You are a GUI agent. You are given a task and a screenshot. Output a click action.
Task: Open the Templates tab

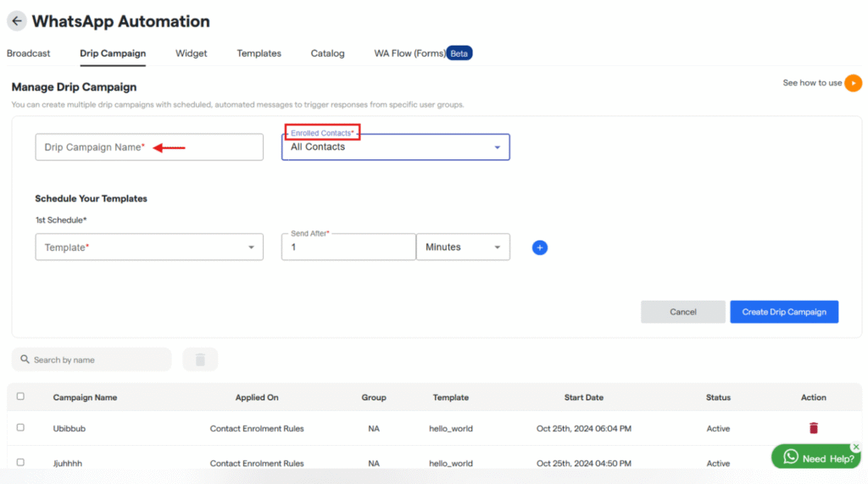coord(259,53)
